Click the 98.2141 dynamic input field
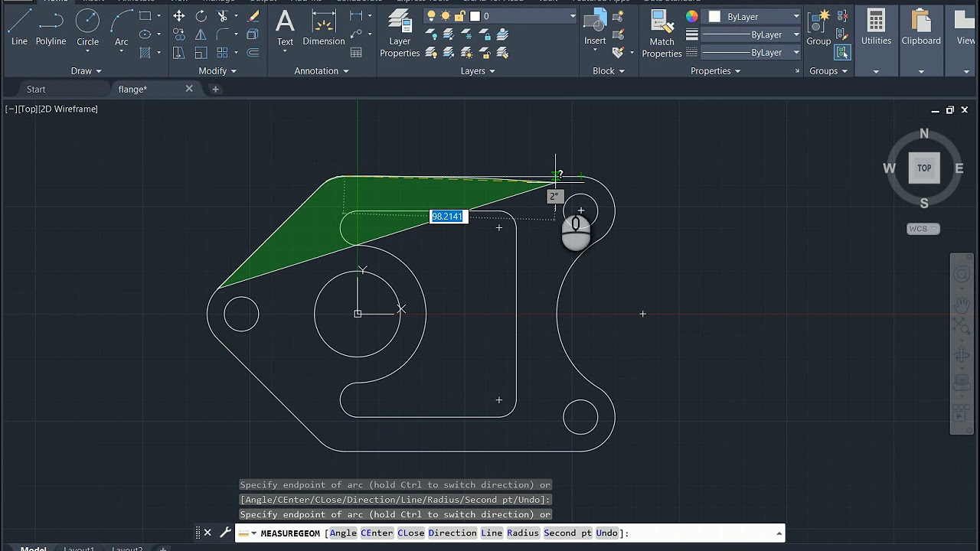Screen dimensions: 980x551 [x=447, y=217]
